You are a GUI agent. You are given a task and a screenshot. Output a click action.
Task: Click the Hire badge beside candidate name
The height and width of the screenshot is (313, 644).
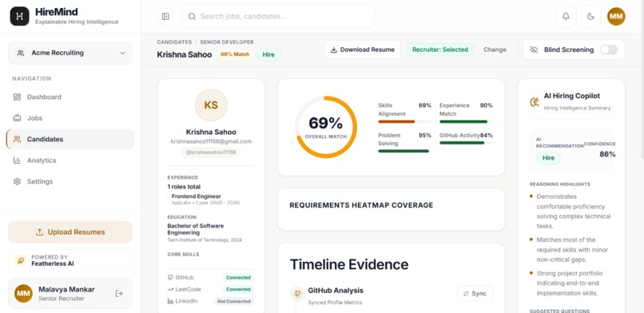click(268, 54)
